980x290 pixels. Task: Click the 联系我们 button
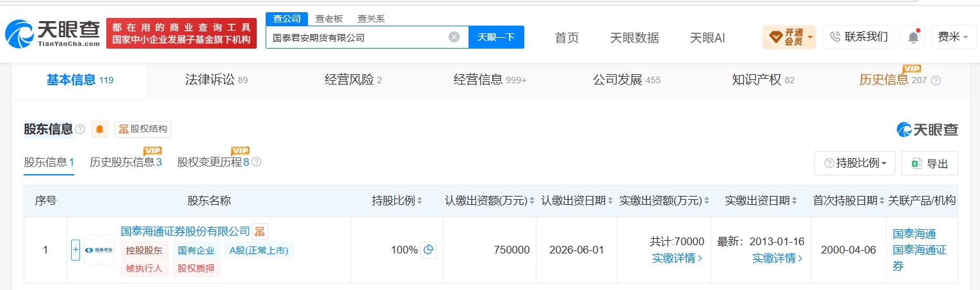tap(858, 37)
